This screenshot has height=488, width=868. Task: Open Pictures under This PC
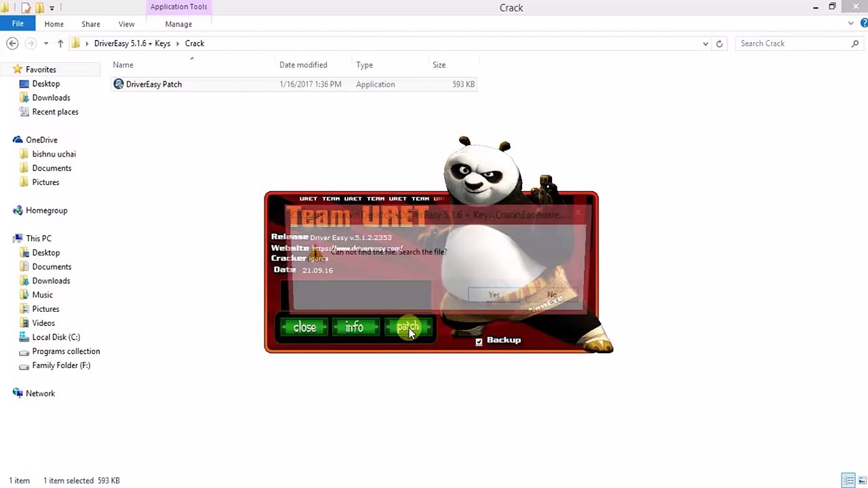coord(45,309)
